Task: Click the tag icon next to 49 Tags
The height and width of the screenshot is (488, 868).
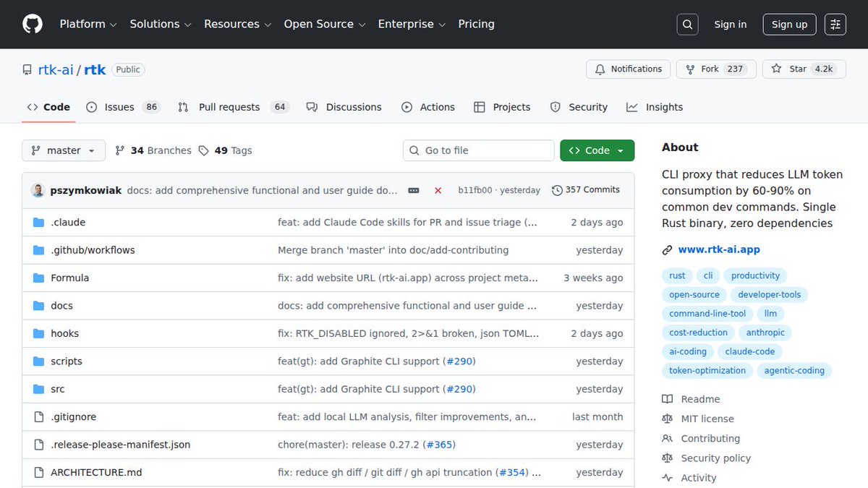Action: 204,150
